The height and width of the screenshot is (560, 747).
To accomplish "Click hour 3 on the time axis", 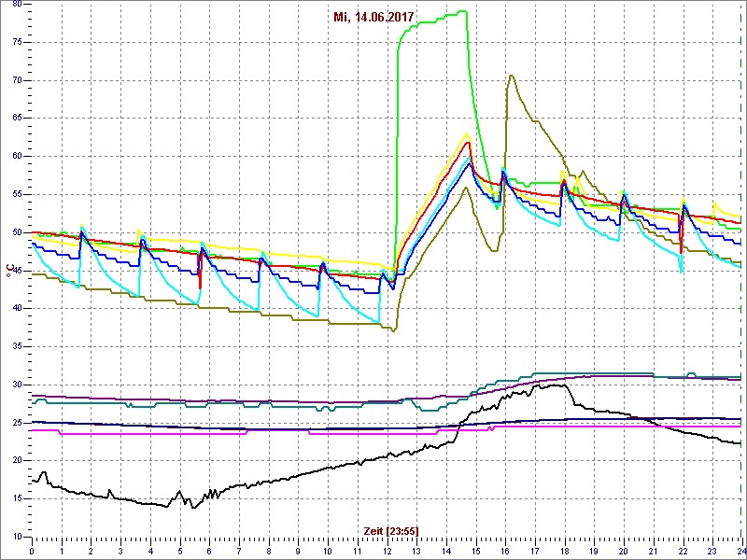I will click(x=120, y=551).
